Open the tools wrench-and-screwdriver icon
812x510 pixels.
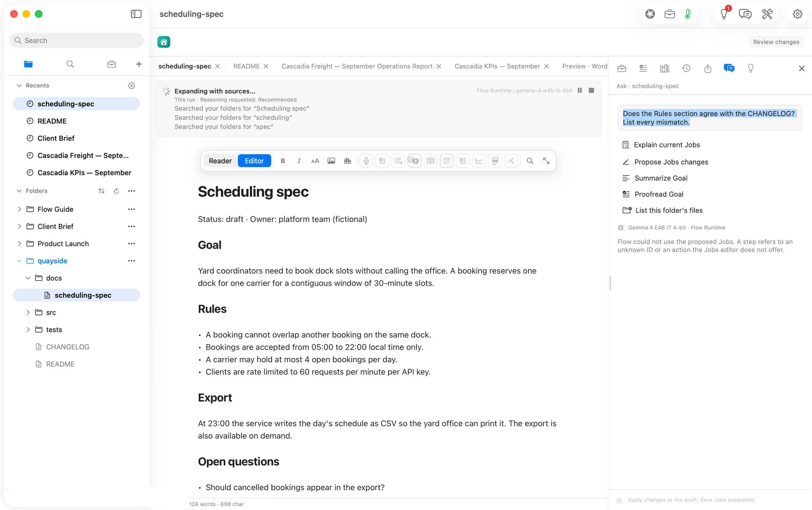coord(767,14)
